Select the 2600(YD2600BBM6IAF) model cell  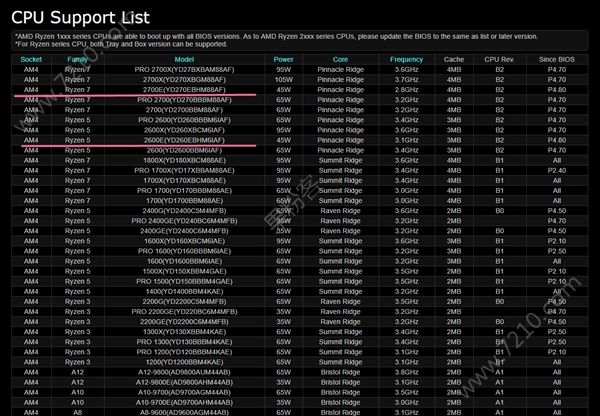(x=184, y=150)
